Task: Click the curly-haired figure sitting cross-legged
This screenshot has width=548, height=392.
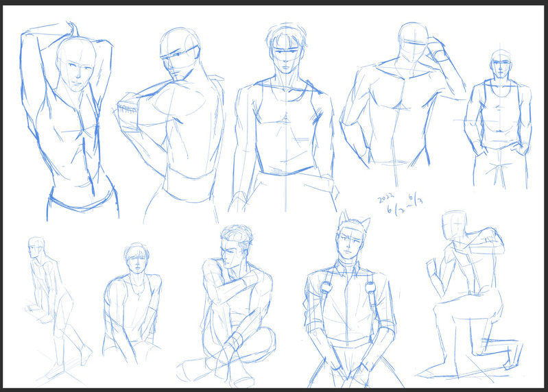Action: (226, 305)
